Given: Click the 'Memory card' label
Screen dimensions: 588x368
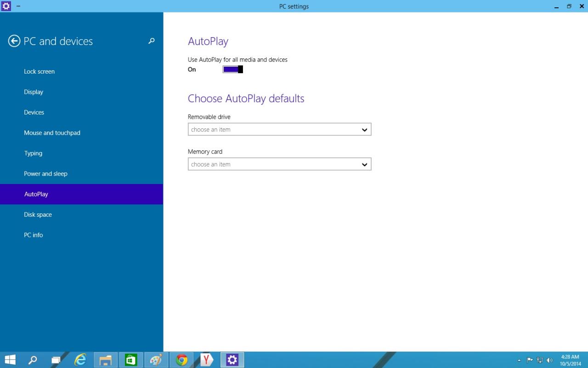Looking at the screenshot, I should tap(205, 152).
